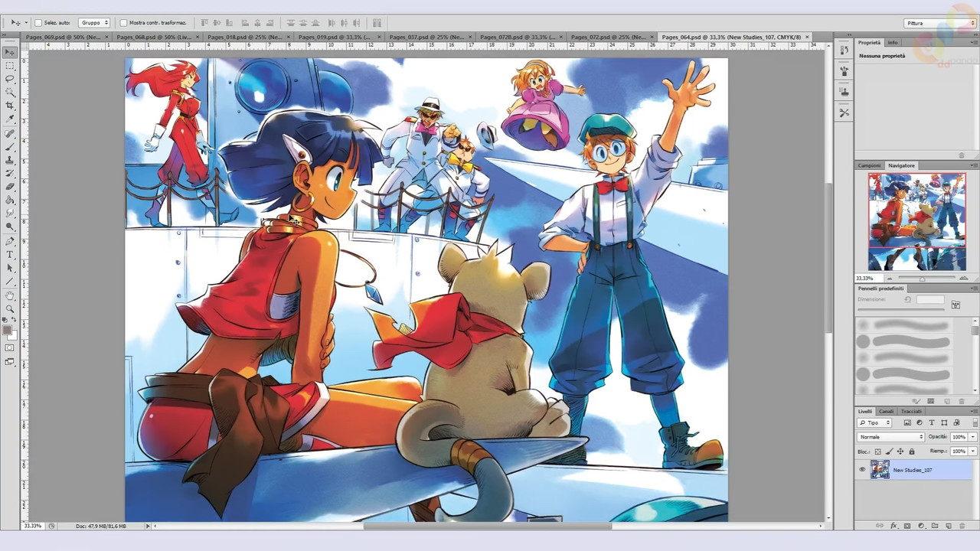Open the Normale blend mode dropdown
Image resolution: width=980 pixels, height=551 pixels.
pos(891,437)
